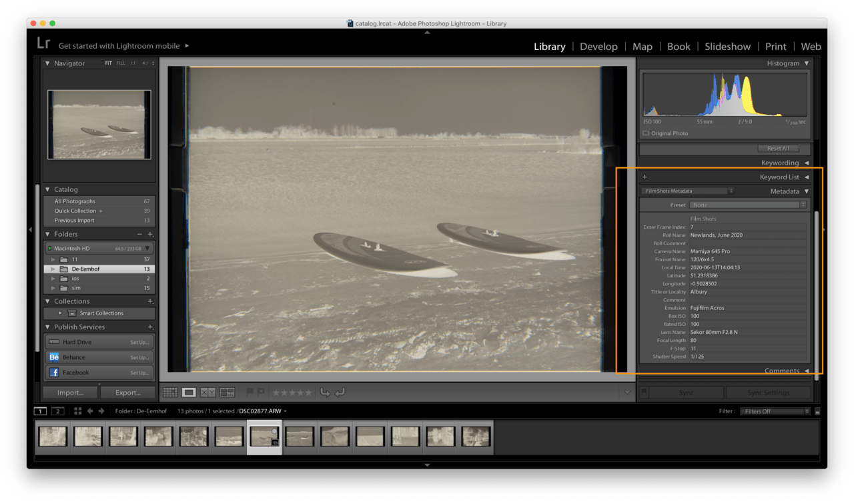Viewport: 854px width, 504px height.
Task: Rotate photo counter-clockwise
Action: 325,393
